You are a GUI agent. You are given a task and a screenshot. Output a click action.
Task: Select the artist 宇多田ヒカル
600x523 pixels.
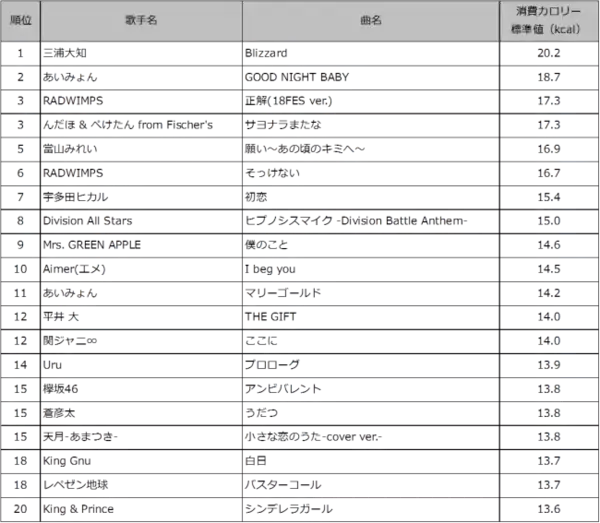click(x=75, y=197)
